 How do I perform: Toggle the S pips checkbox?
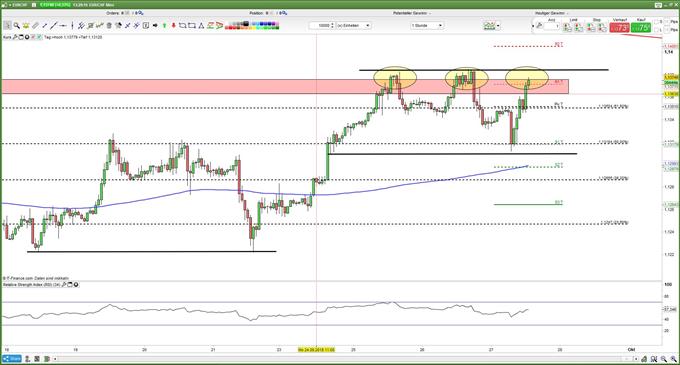click(657, 22)
